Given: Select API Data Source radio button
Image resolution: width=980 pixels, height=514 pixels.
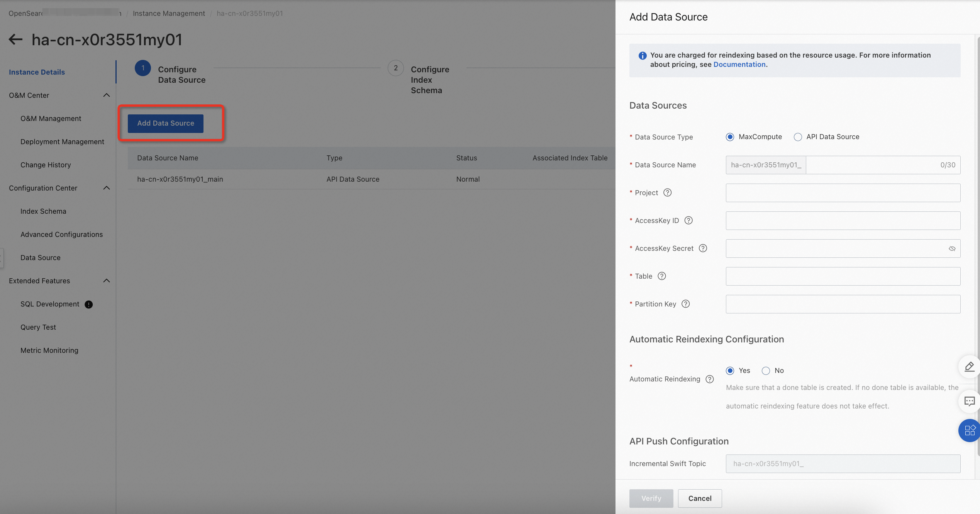Looking at the screenshot, I should coord(798,137).
